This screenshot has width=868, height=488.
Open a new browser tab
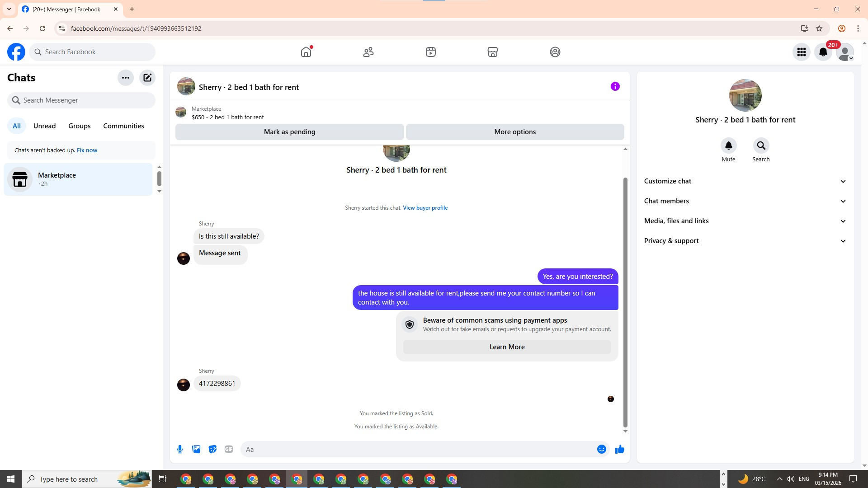pos(132,9)
